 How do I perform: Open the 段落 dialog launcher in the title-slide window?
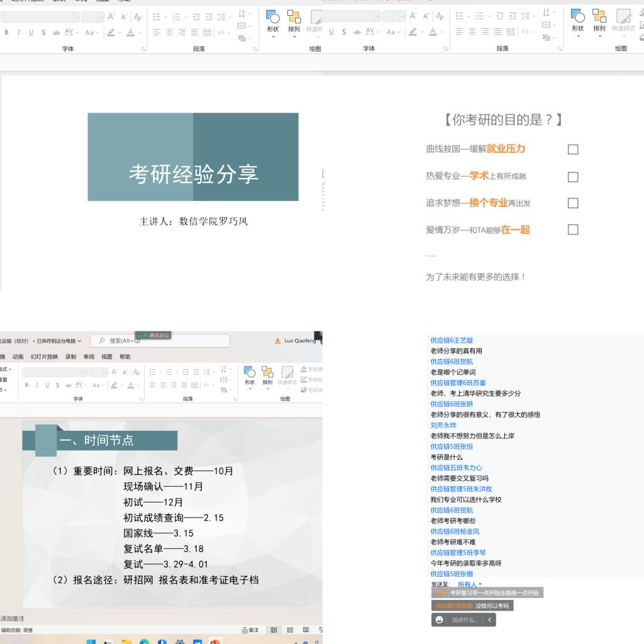pos(255,49)
